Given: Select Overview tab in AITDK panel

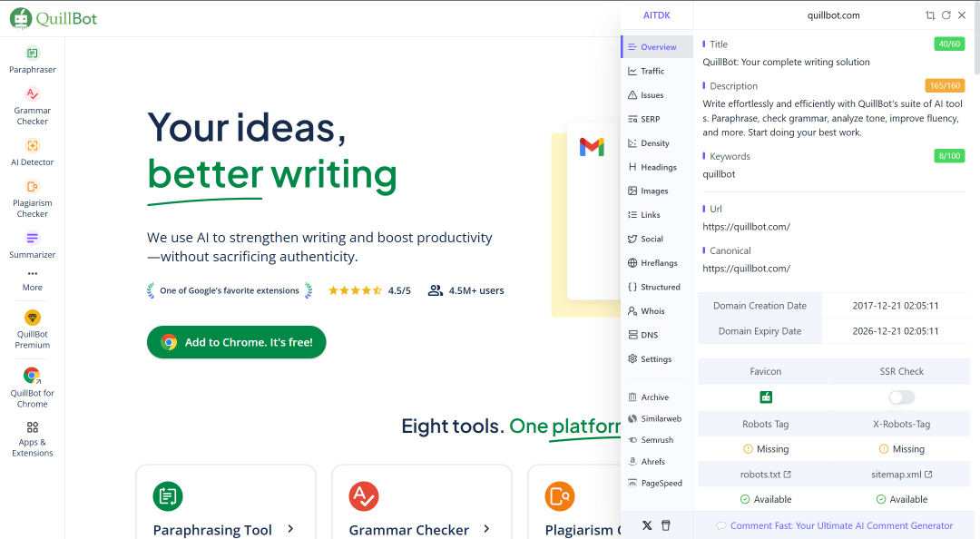Looking at the screenshot, I should coord(657,47).
